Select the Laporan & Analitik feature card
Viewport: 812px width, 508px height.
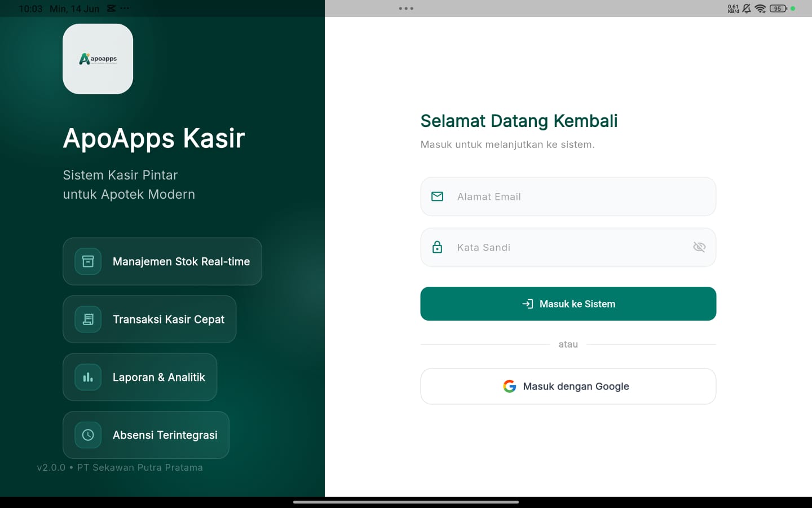(140, 377)
